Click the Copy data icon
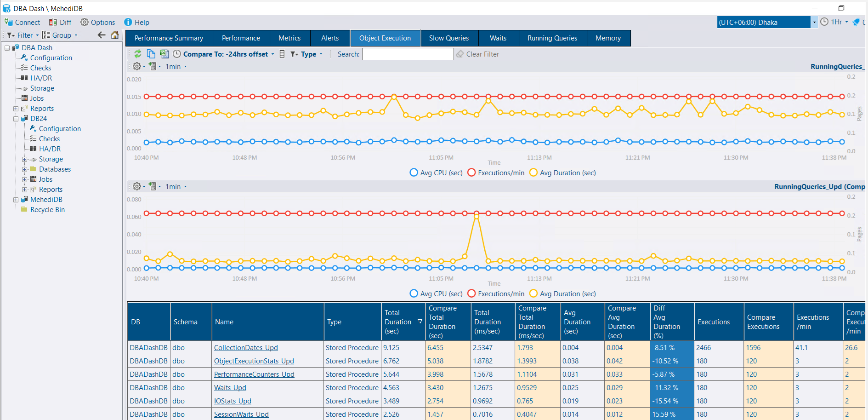Viewport: 868px width, 420px height. point(151,54)
